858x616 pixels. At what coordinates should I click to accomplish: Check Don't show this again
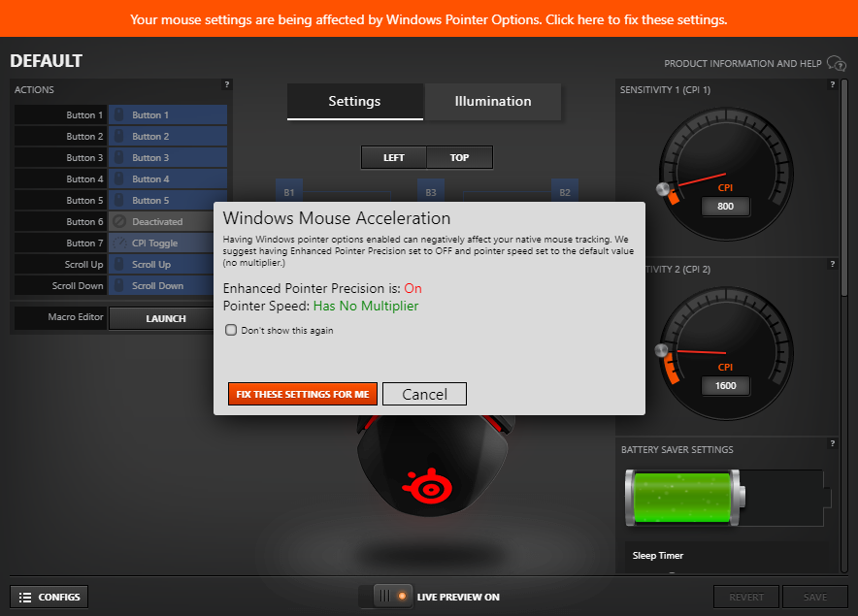[231, 330]
